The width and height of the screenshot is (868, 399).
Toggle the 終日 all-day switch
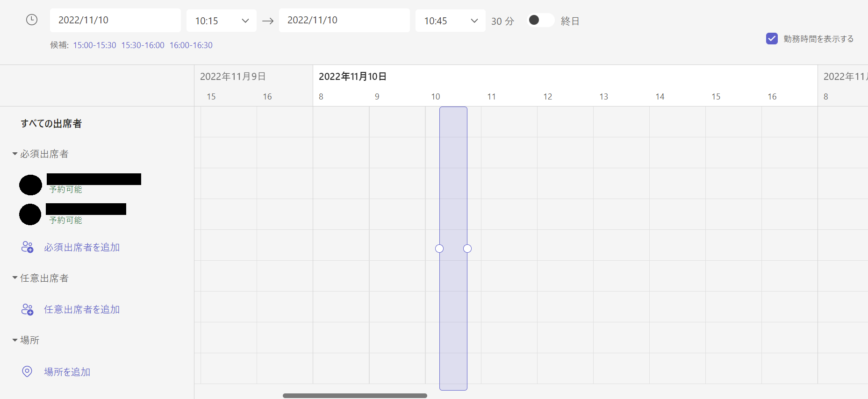[x=540, y=20]
